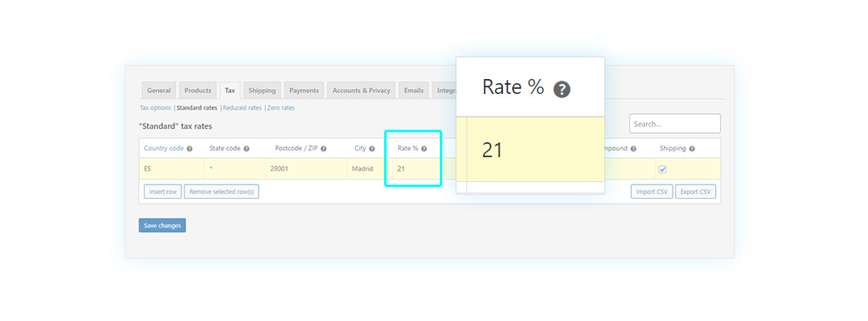Switch to the Emails tab
The image size is (868, 321).
[413, 90]
